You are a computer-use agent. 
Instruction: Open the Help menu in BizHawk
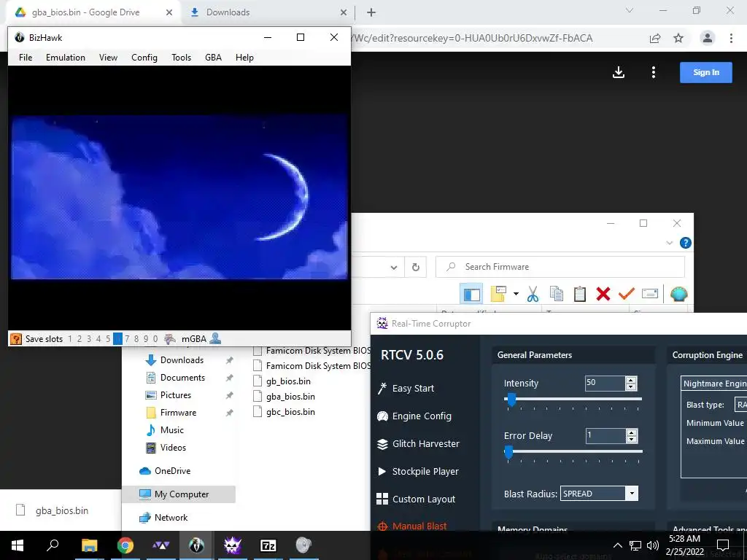(244, 57)
